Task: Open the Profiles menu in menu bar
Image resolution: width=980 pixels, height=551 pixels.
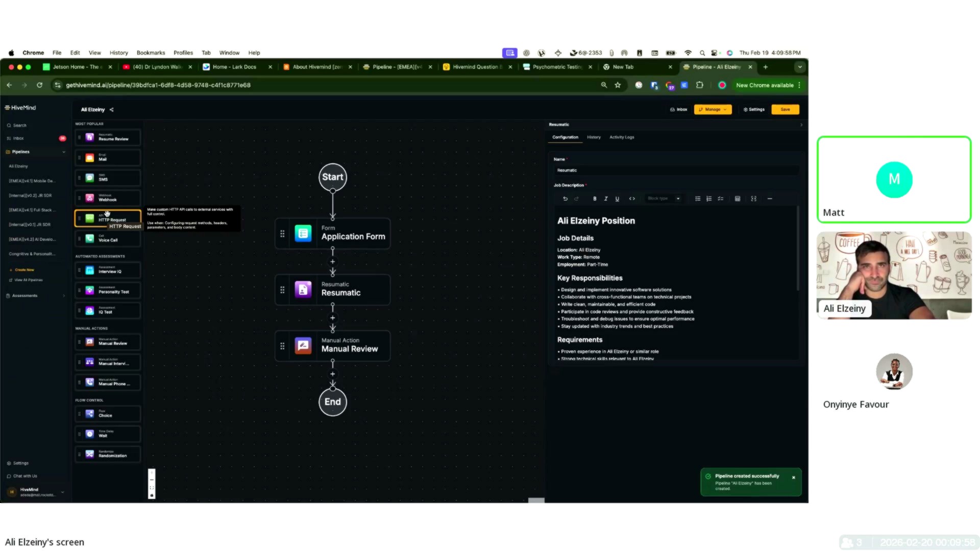Action: [x=183, y=53]
